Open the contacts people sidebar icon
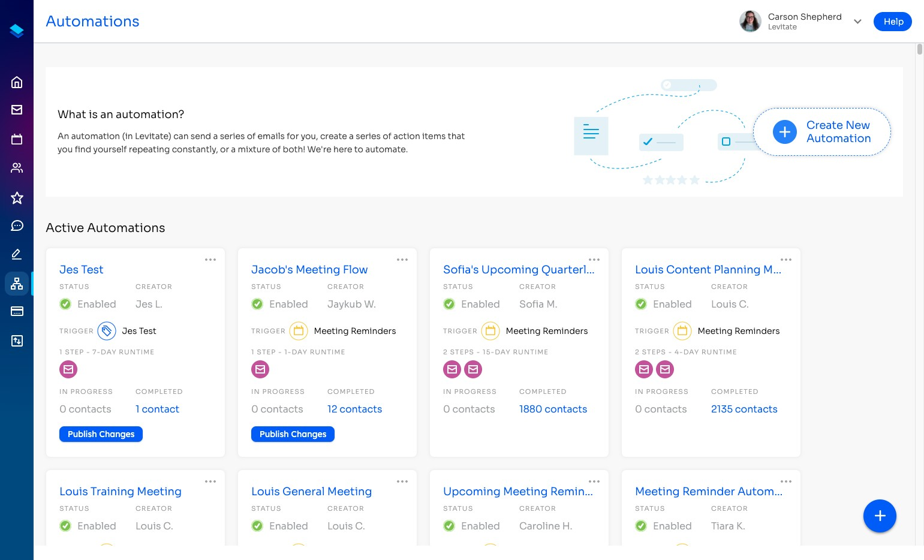 [17, 168]
